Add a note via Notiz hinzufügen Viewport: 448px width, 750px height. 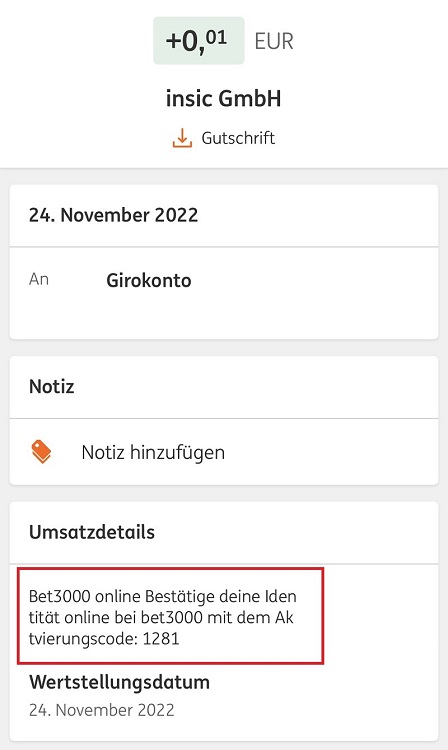(153, 452)
